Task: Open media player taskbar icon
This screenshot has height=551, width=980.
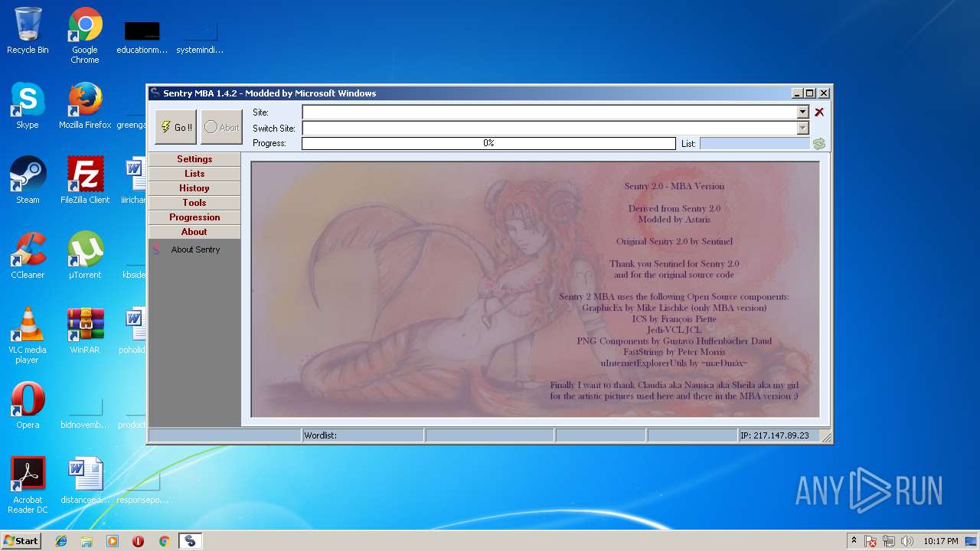Action: pyautogui.click(x=113, y=541)
